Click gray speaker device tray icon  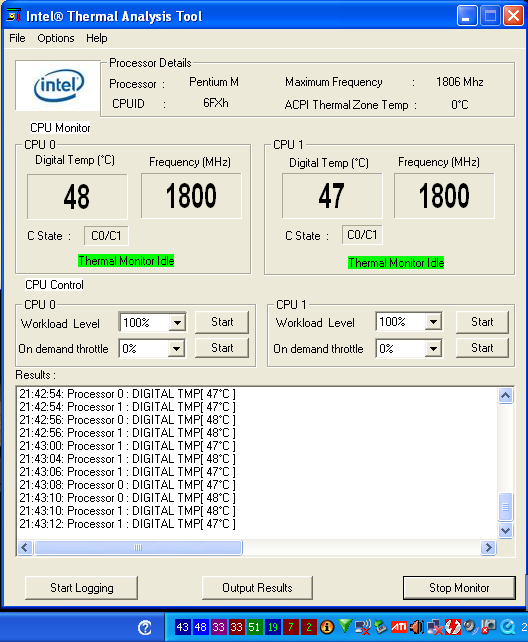(470, 627)
